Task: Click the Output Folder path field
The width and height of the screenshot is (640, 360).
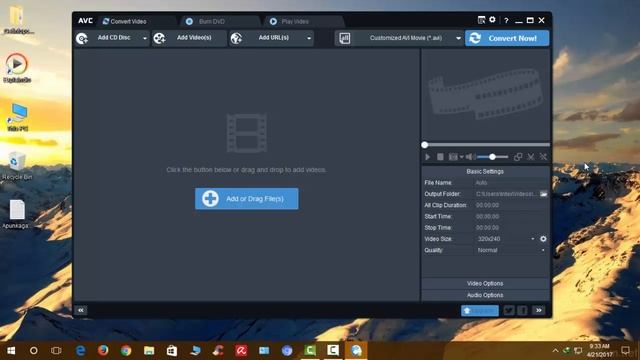Action: click(x=507, y=194)
